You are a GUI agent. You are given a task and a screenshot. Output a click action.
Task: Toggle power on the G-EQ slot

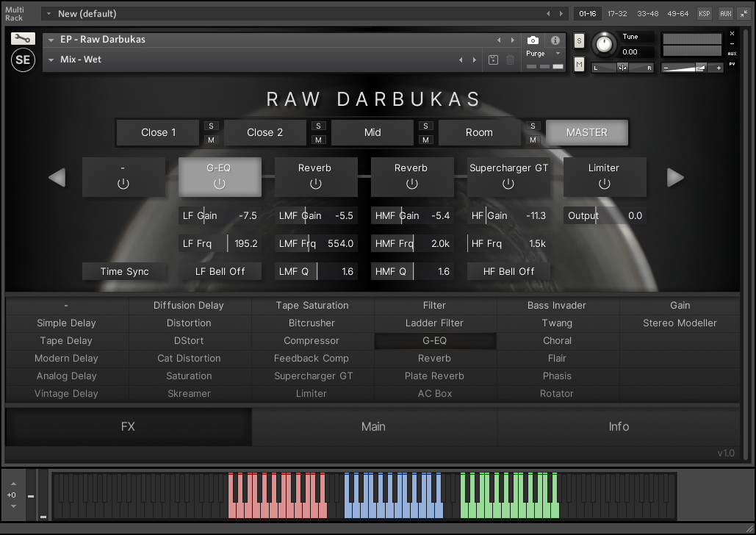(219, 184)
